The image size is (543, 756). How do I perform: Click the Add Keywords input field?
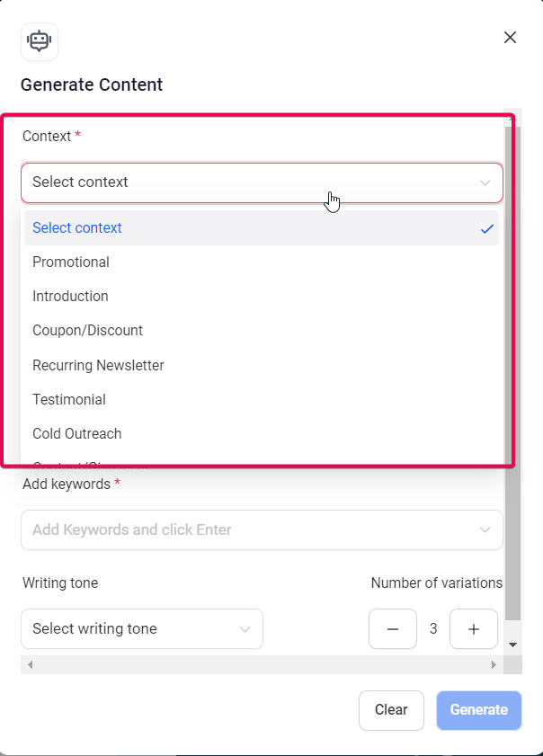coord(243,530)
